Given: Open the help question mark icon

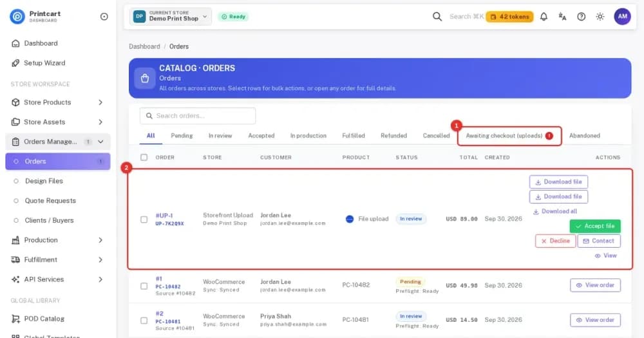Looking at the screenshot, I should (x=581, y=17).
